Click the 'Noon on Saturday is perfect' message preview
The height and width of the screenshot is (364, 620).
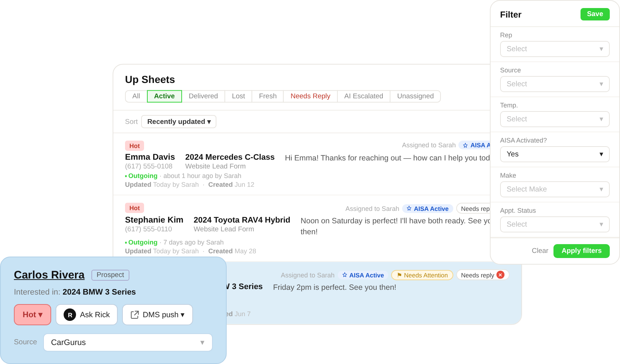pyautogui.click(x=396, y=226)
